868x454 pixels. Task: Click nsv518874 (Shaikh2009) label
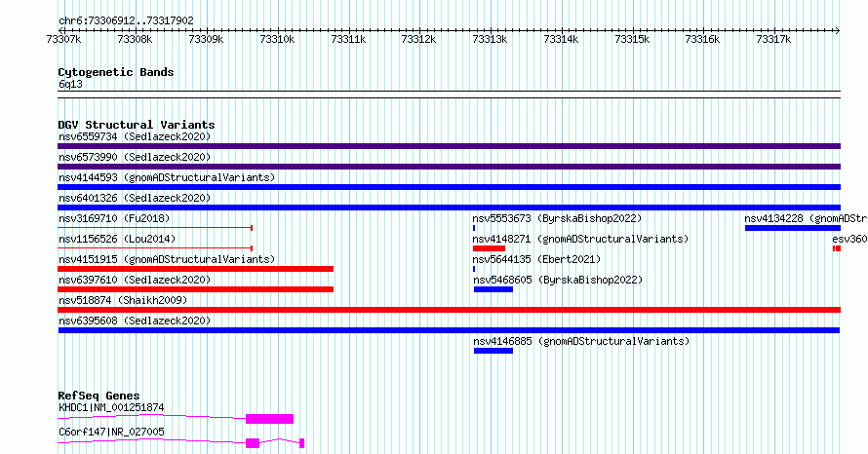(123, 300)
